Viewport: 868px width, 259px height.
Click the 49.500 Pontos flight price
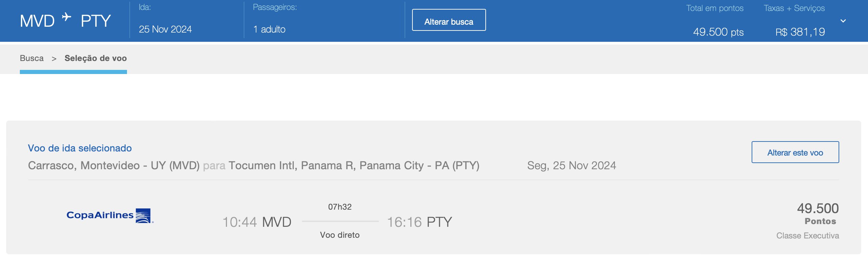pyautogui.click(x=818, y=213)
